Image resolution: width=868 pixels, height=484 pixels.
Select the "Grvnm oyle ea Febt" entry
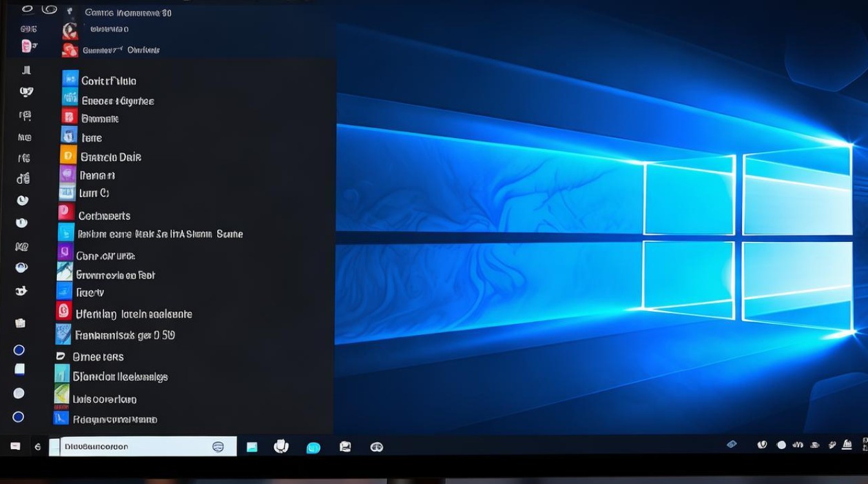tap(116, 275)
